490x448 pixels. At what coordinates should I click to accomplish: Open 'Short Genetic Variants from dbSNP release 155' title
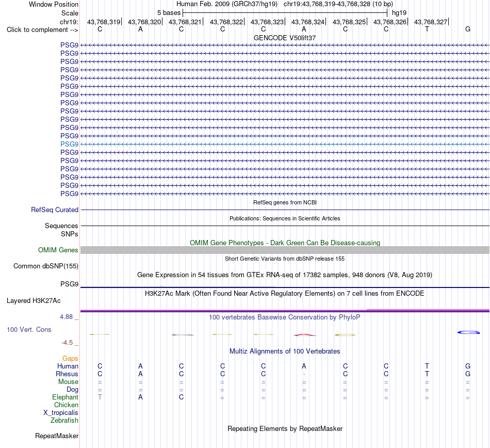(285, 259)
